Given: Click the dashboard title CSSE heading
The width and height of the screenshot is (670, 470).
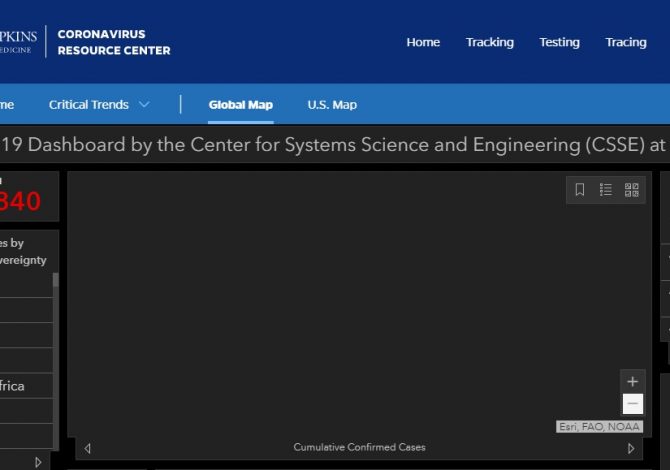Looking at the screenshot, I should 333,144.
